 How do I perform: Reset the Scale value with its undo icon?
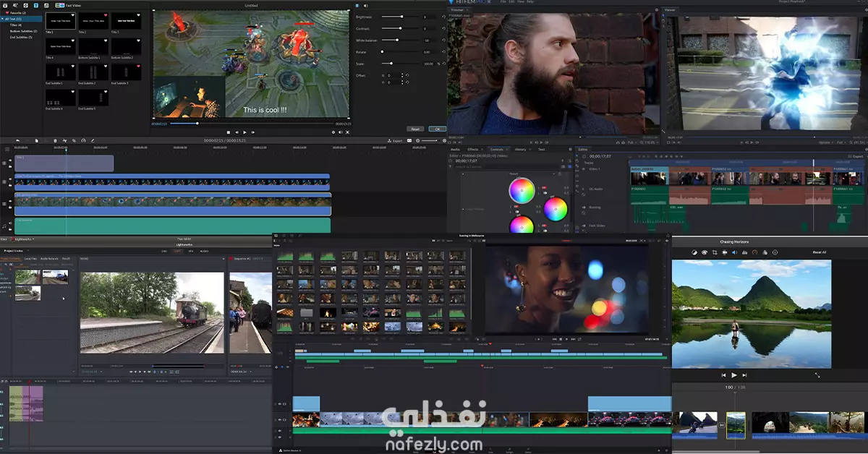point(443,64)
